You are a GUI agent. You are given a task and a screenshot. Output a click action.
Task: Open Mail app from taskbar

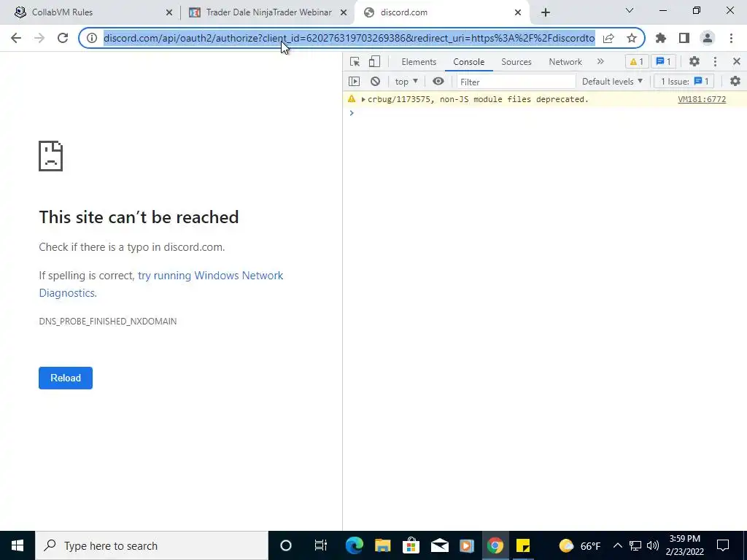click(x=439, y=545)
